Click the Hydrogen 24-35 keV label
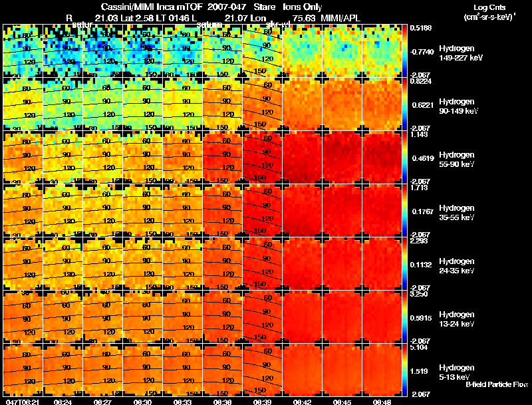Screen dimensions: 532x405 tap(456, 266)
